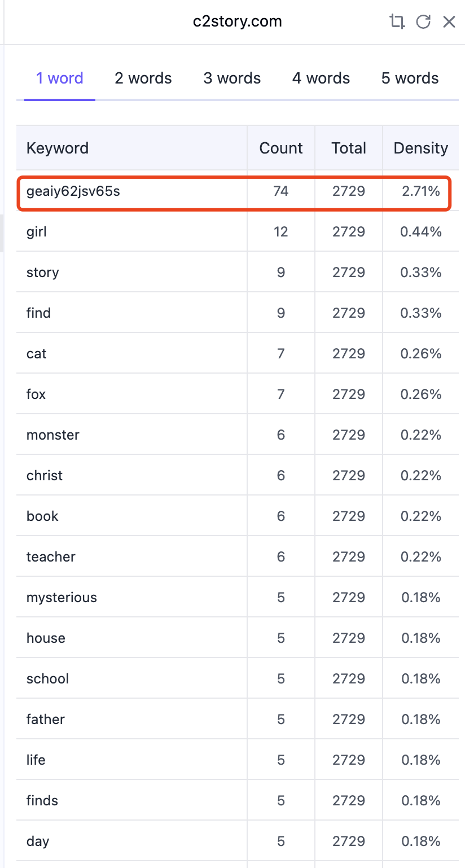Close the c2story.com panel
Image resolution: width=465 pixels, height=868 pixels.
point(449,22)
